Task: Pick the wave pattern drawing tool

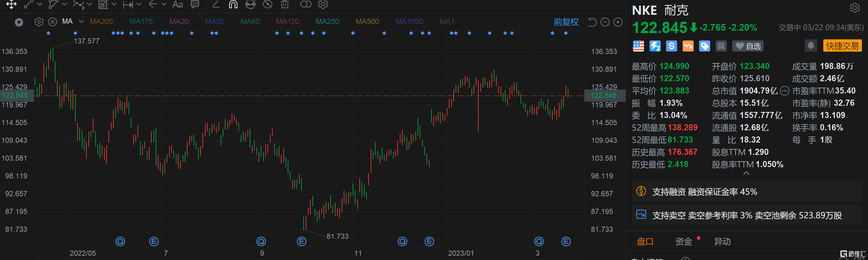Action: click(x=78, y=4)
